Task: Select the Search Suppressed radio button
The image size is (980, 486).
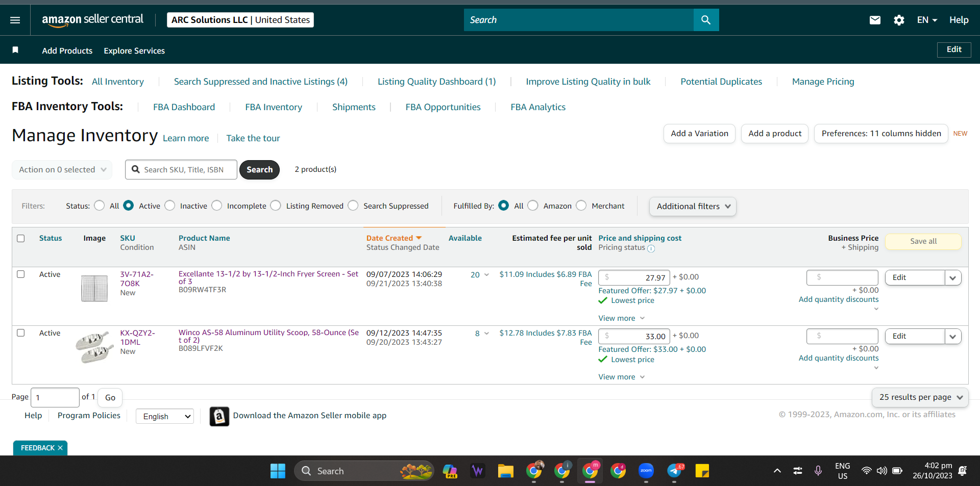Action: [353, 206]
